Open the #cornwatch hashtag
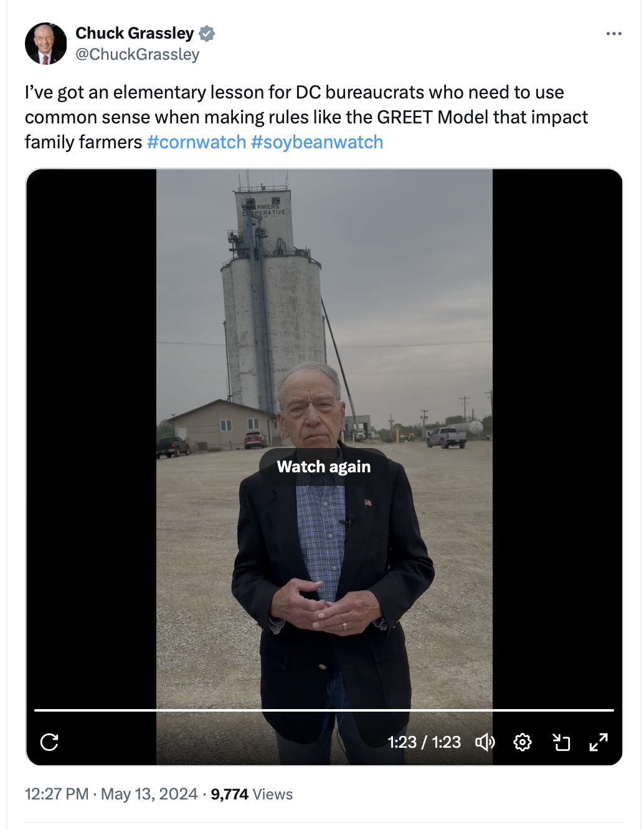Viewport: 644px width, 830px height. pyautogui.click(x=197, y=142)
